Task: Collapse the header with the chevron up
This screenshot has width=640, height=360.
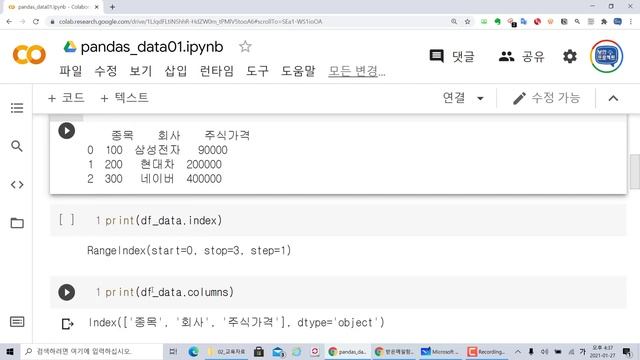Action: click(613, 98)
